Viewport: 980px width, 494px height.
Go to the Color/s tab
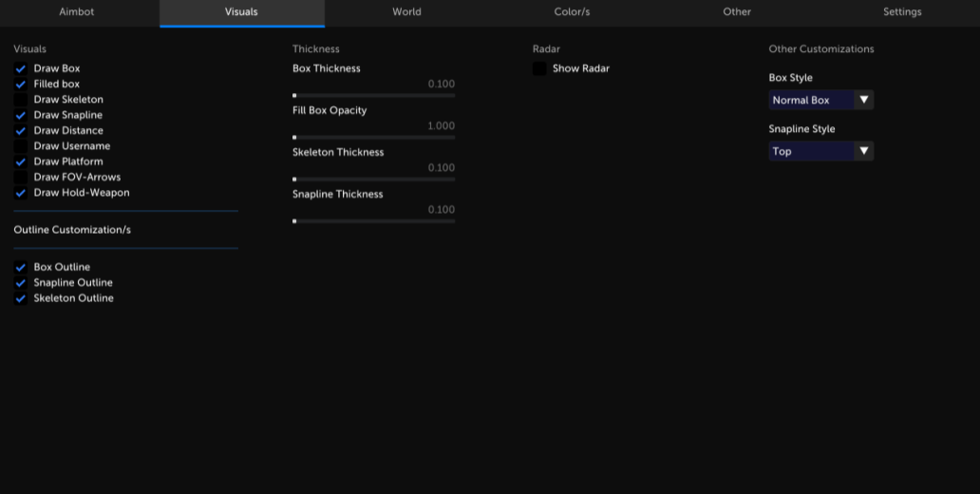(572, 12)
